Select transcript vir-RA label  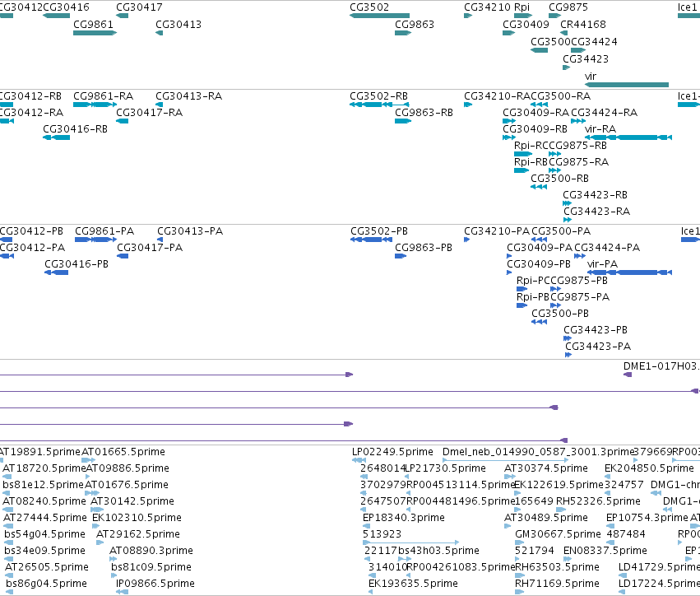(x=600, y=128)
